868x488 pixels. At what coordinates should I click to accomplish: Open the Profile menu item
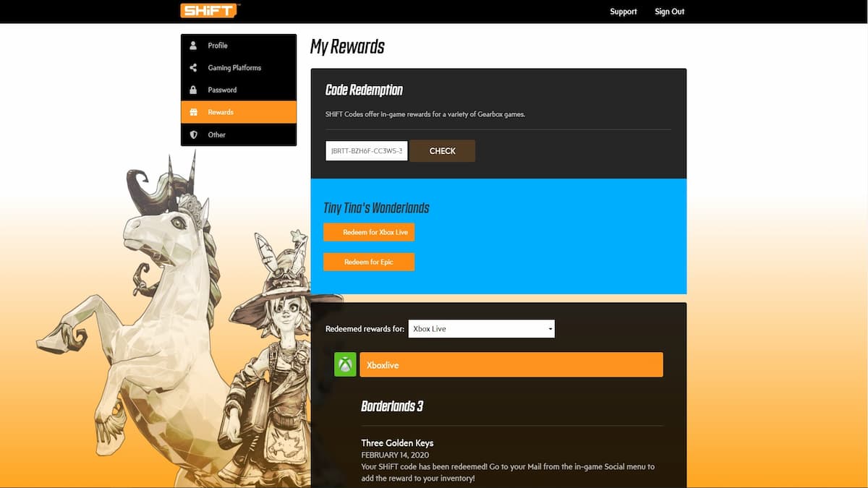pos(218,46)
